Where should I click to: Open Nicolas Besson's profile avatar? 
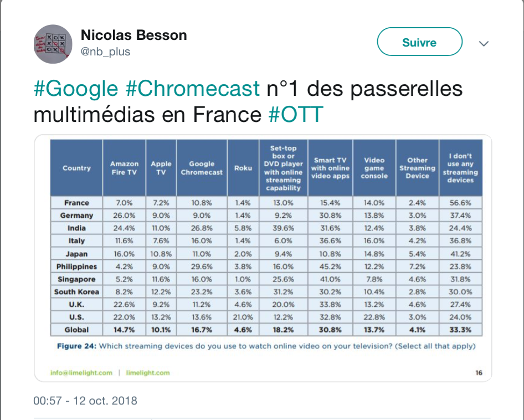click(53, 44)
